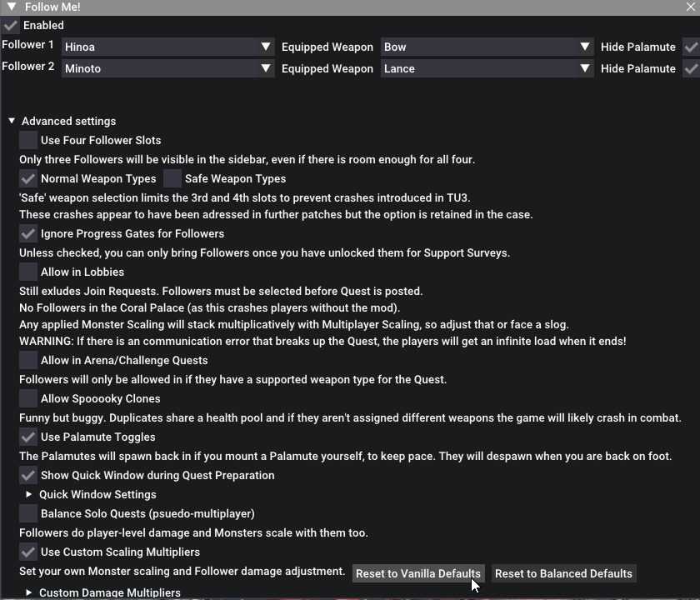
Task: Enable Allow in Arena/Challenge Quests
Action: (28, 360)
